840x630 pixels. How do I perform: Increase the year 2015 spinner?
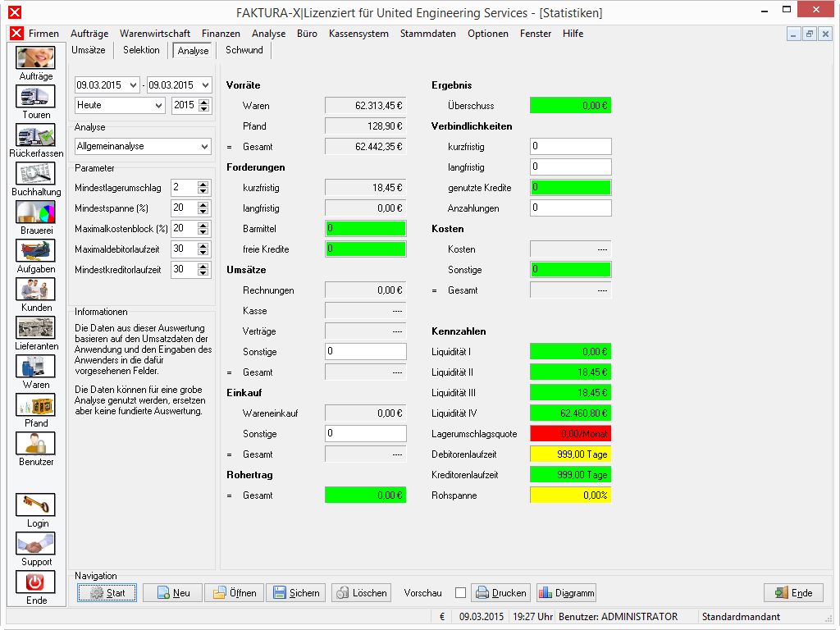click(x=203, y=102)
